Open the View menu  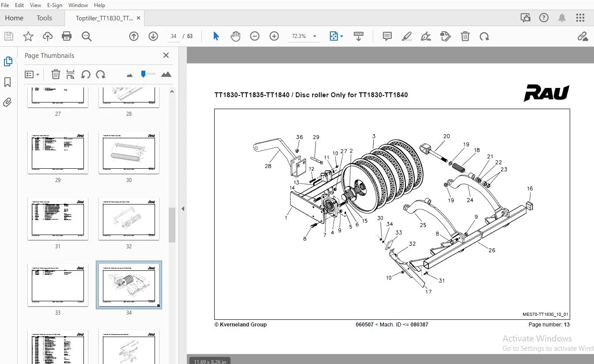click(35, 5)
